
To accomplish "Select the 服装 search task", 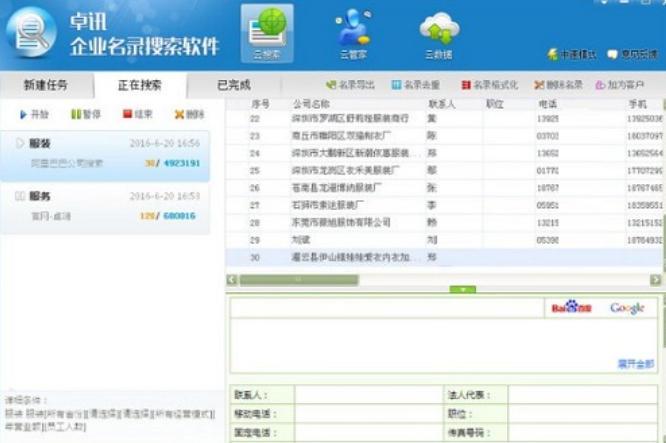I will coord(105,156).
